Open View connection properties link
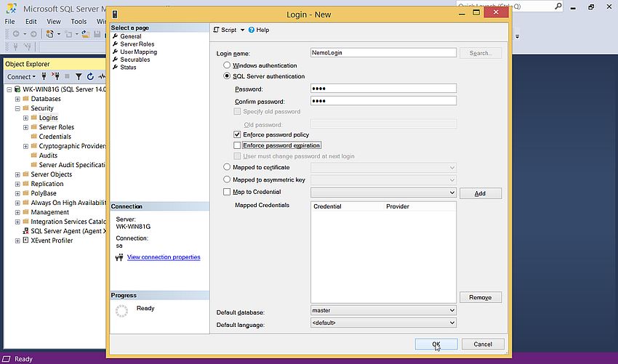 click(x=164, y=257)
